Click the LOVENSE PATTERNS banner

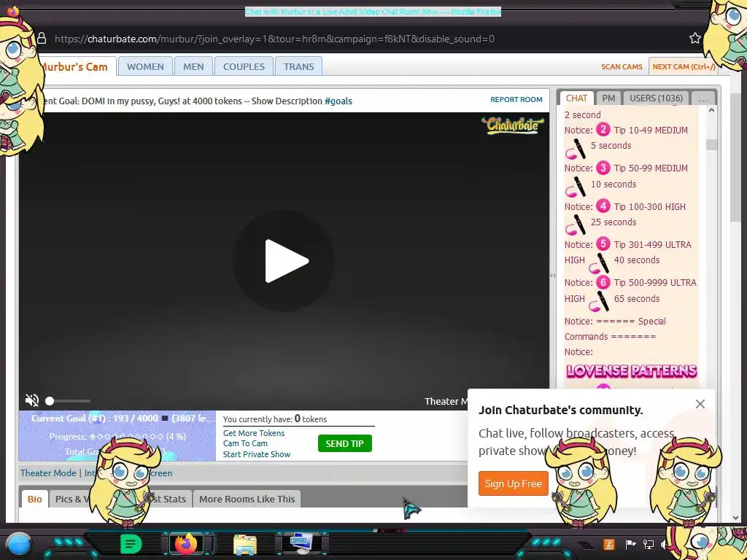coord(631,371)
